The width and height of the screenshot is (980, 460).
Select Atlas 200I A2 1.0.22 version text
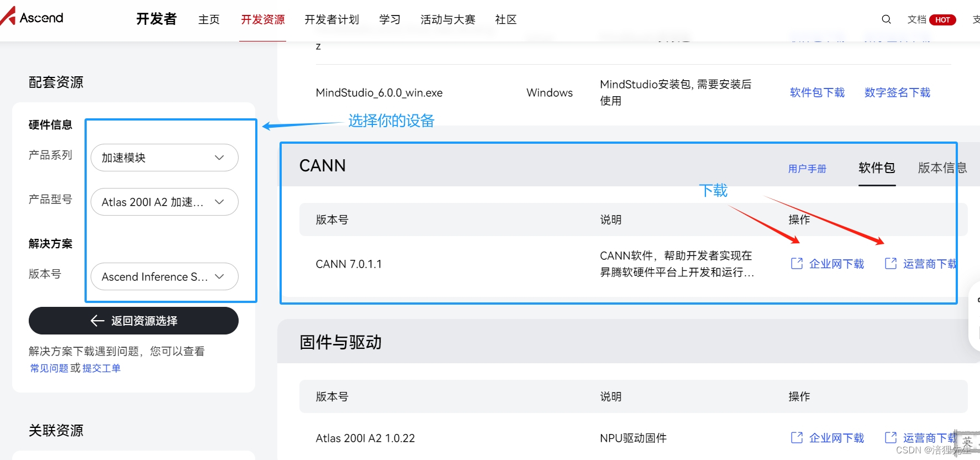pos(365,438)
